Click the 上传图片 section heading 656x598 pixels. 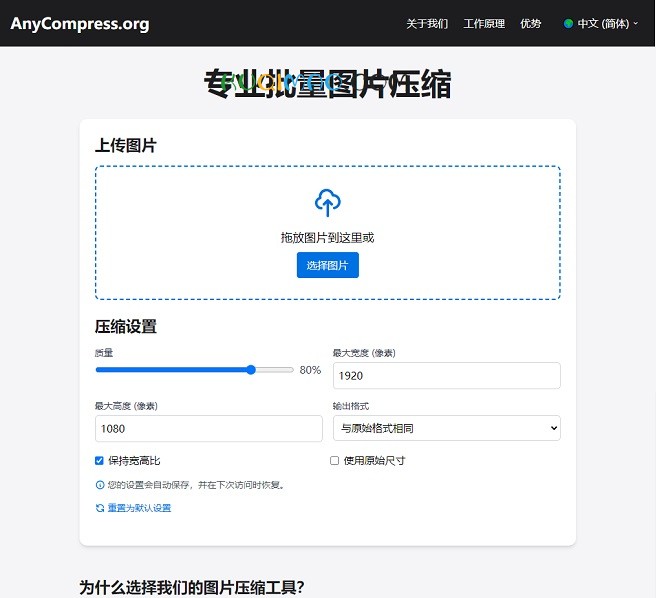[126, 145]
